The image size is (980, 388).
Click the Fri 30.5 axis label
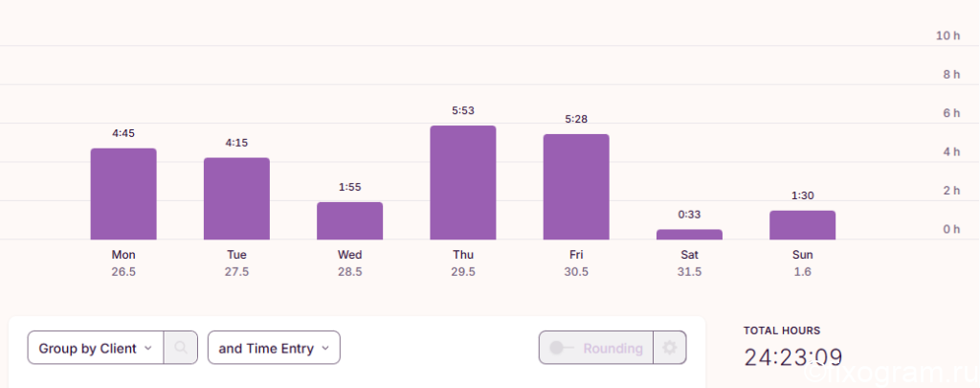point(576,263)
